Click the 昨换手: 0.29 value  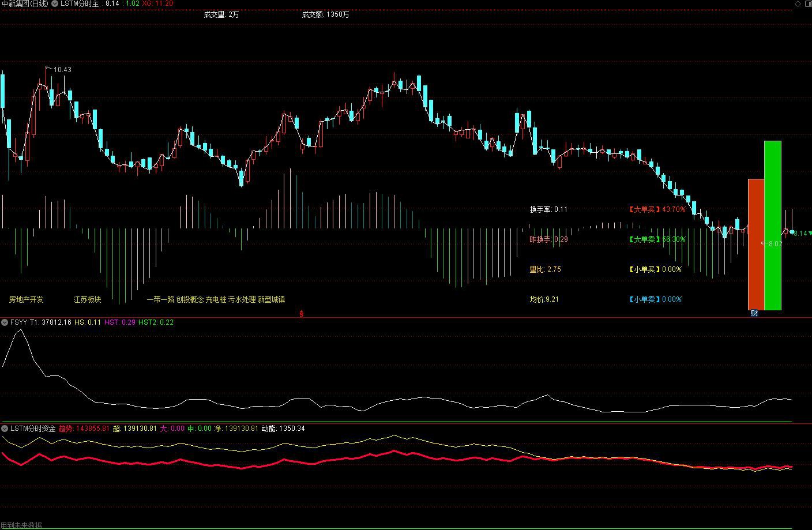[x=548, y=239]
